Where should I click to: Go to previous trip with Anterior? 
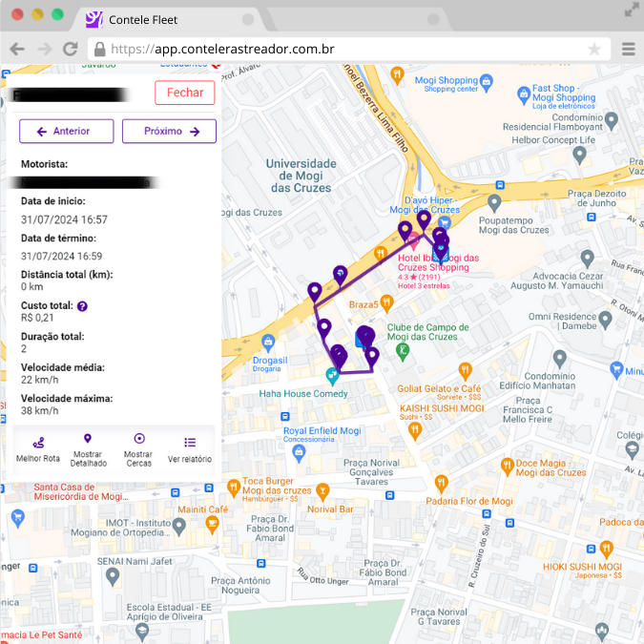[66, 132]
